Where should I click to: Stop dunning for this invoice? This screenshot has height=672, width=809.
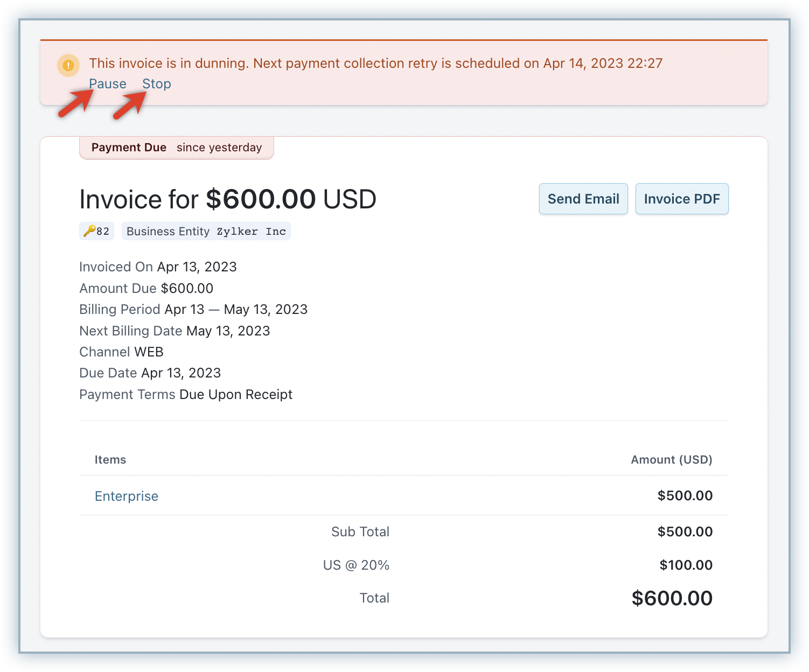tap(157, 84)
